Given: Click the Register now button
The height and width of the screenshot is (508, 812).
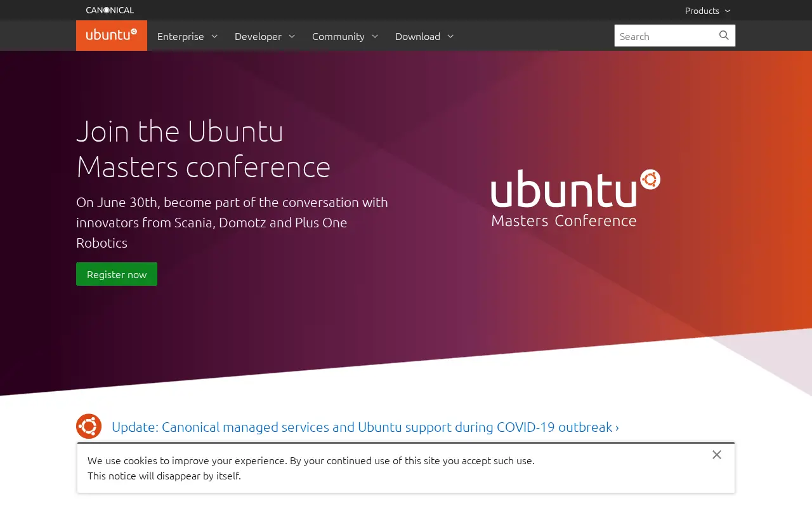Looking at the screenshot, I should [117, 274].
